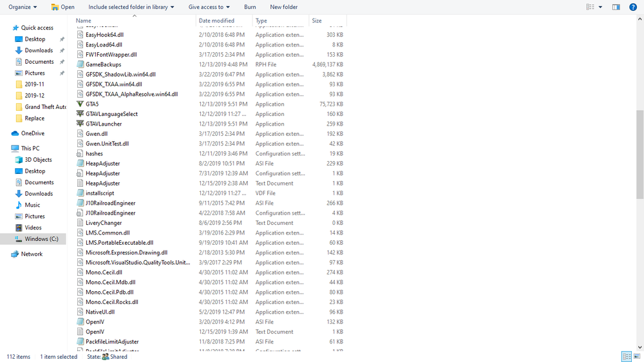
Task: Open the Give access to dropdown
Action: (209, 7)
